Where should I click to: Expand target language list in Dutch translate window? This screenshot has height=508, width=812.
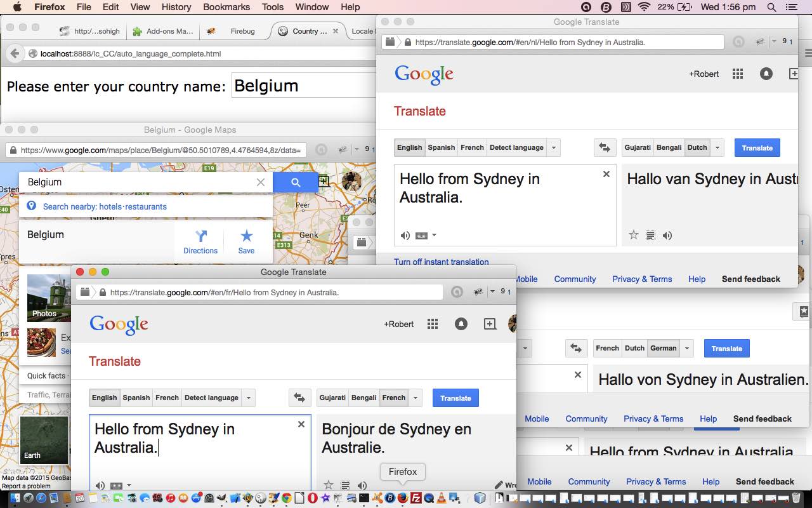pos(717,147)
